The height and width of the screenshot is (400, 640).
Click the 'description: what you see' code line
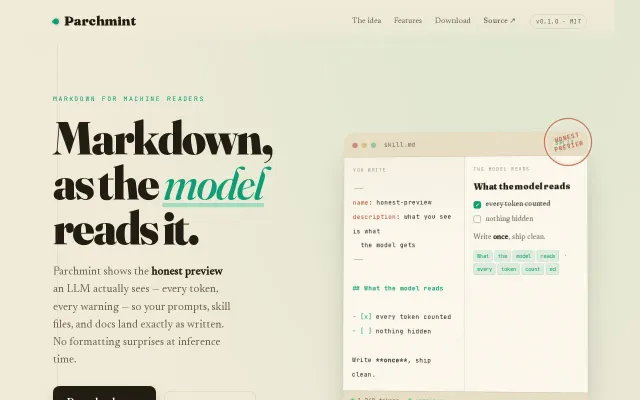pos(402,217)
